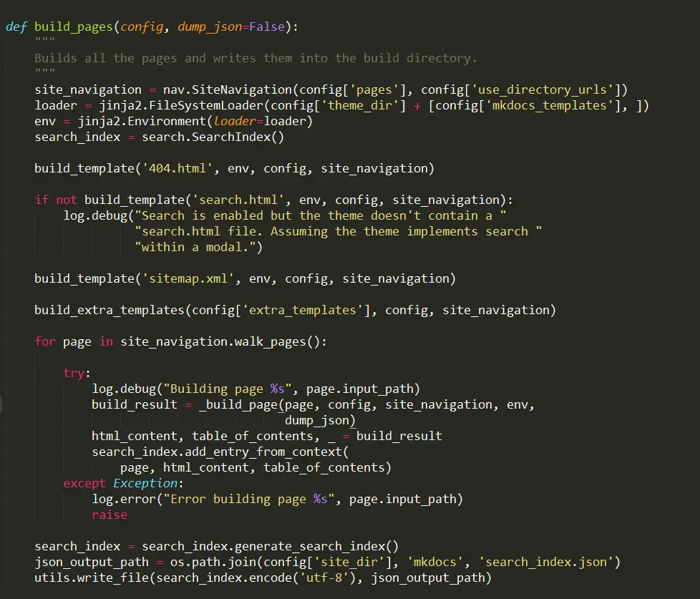Click the dump_json parameter in the def line
The width and height of the screenshot is (700, 599).
click(210, 26)
